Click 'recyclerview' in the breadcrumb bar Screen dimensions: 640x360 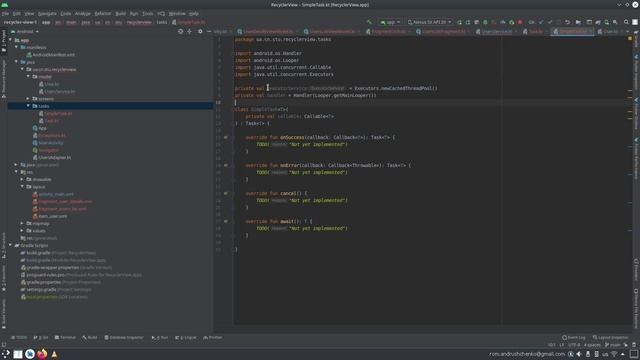[x=139, y=22]
